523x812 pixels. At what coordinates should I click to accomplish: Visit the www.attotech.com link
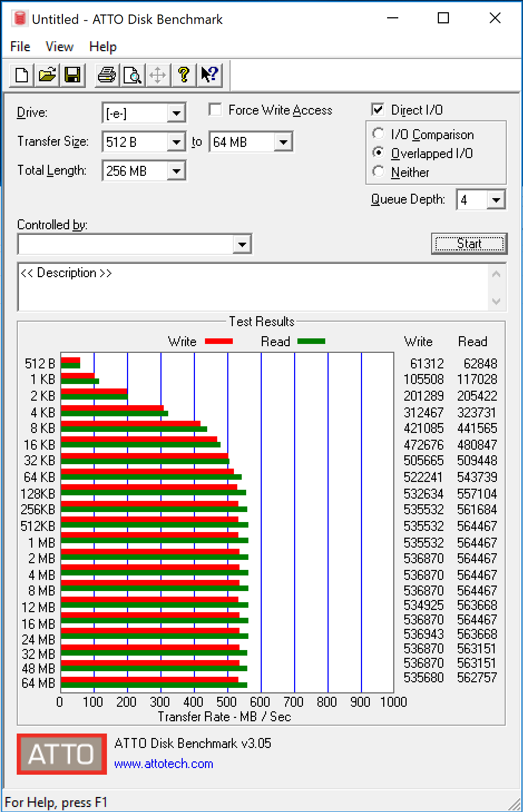163,764
